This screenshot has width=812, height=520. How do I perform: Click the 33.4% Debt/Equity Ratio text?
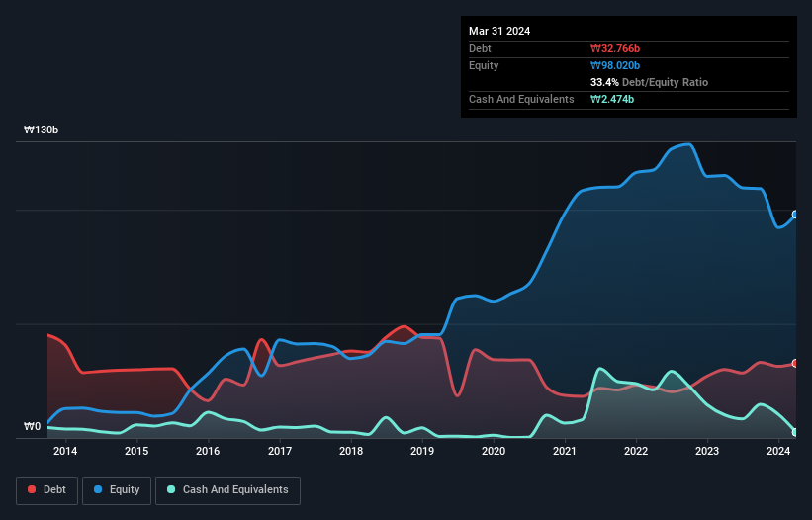(650, 82)
